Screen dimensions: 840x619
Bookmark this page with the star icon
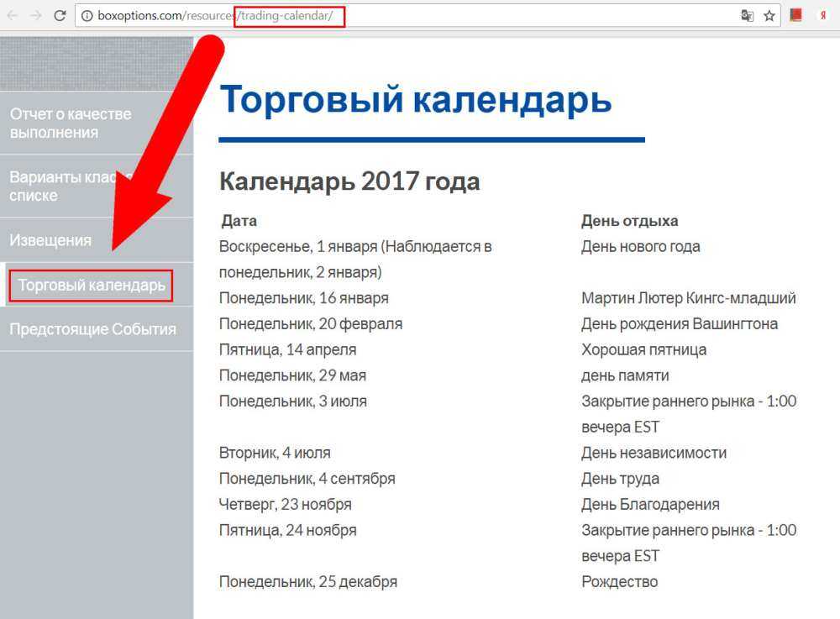769,16
